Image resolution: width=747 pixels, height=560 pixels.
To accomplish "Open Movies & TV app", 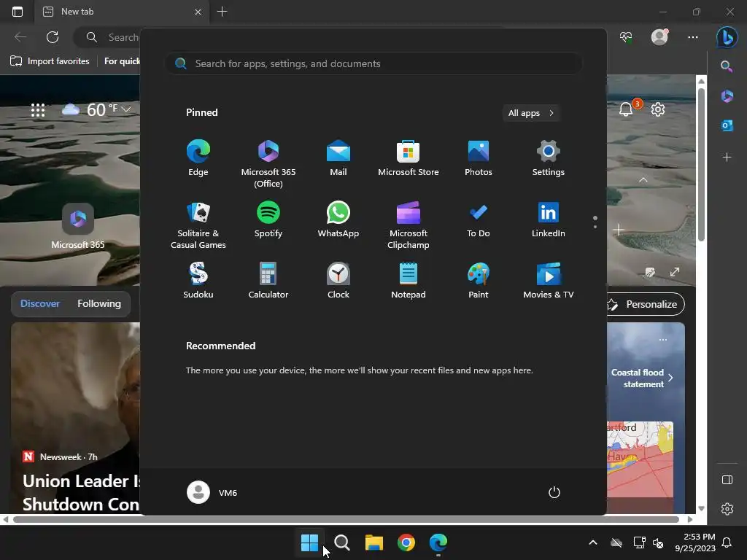I will [x=549, y=281].
